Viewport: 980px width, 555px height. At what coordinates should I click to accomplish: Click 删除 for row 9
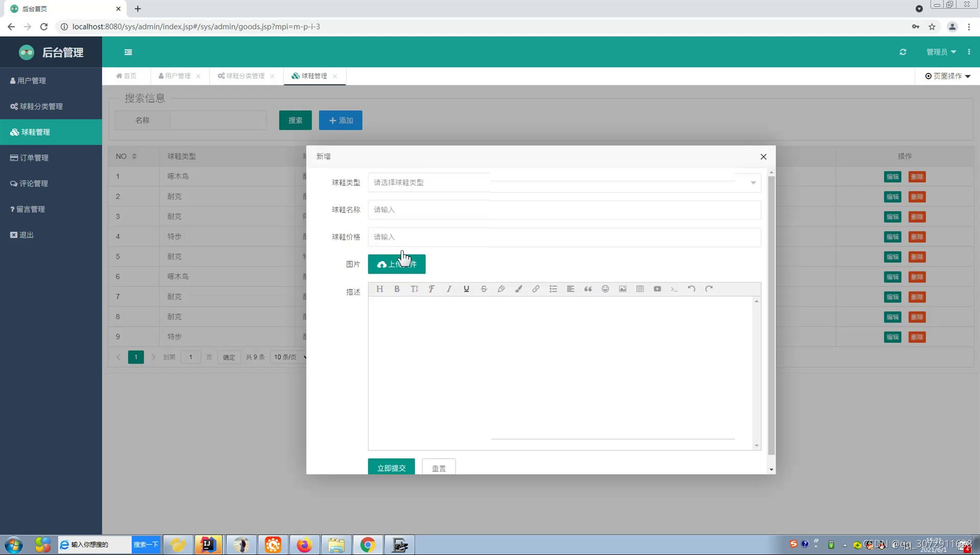(917, 337)
